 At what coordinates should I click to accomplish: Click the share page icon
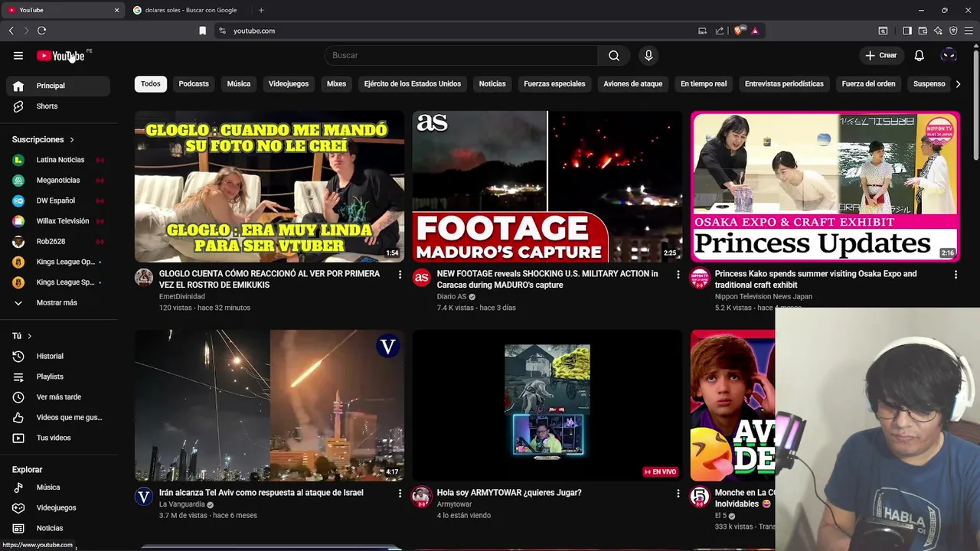pyautogui.click(x=720, y=31)
